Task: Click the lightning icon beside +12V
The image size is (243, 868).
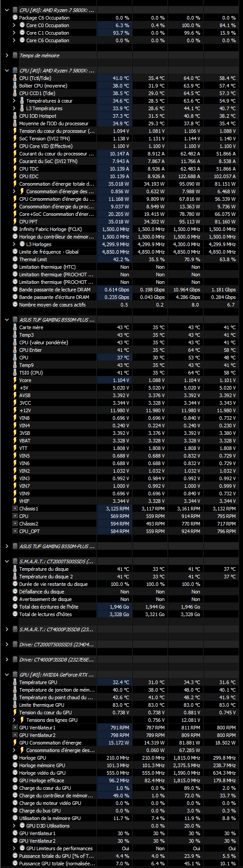Action: tap(15, 410)
